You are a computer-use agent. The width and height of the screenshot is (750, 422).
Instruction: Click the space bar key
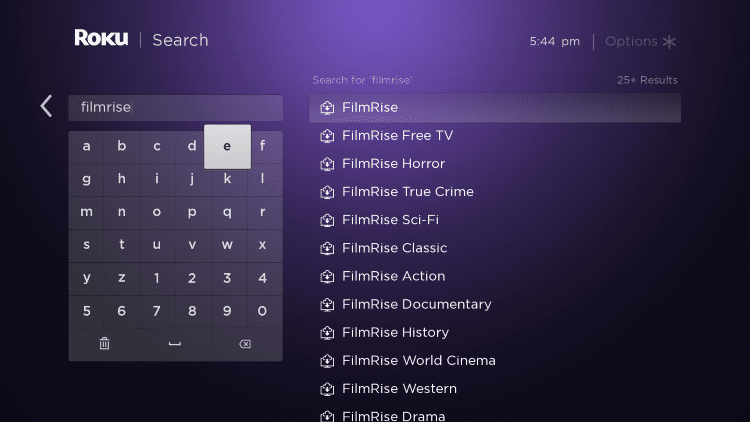(175, 344)
